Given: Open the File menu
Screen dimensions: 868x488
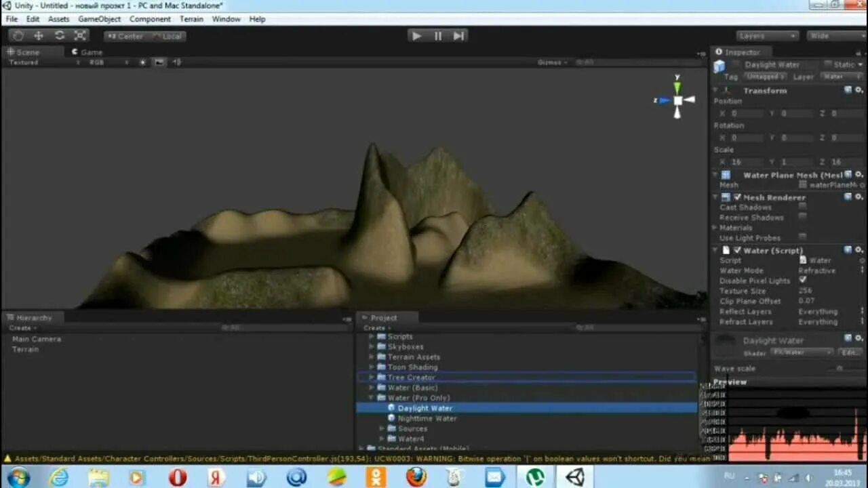Looking at the screenshot, I should (12, 19).
